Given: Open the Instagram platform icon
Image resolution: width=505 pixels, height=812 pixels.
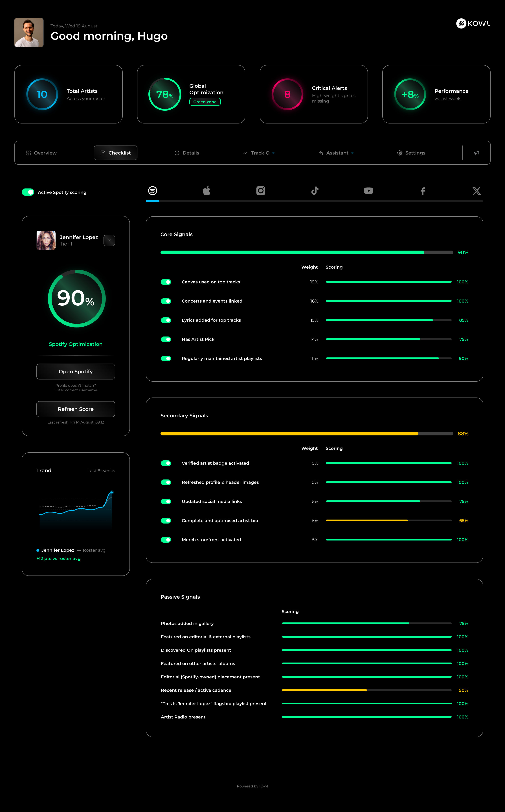Looking at the screenshot, I should click(261, 191).
